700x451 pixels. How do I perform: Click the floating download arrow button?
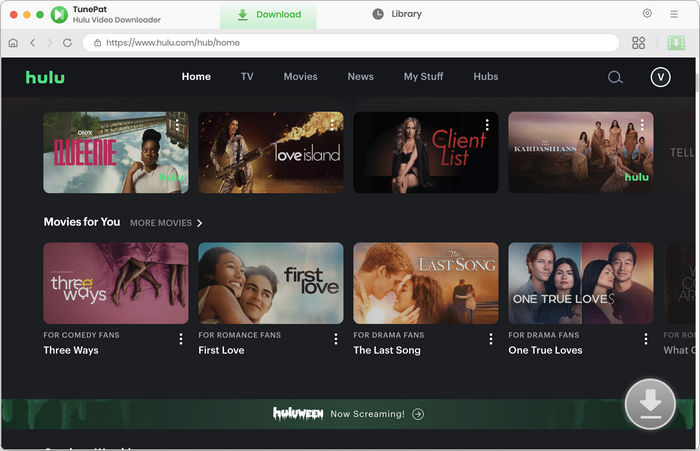coord(650,404)
